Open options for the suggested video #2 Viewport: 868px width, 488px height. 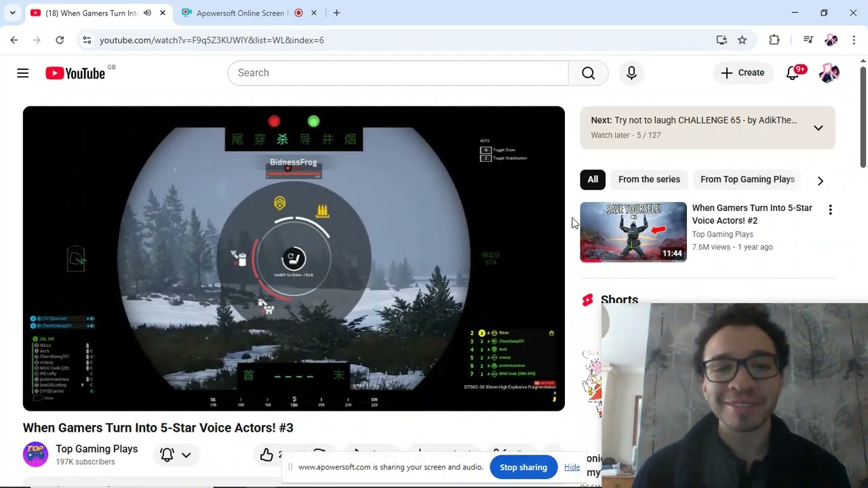coord(830,210)
